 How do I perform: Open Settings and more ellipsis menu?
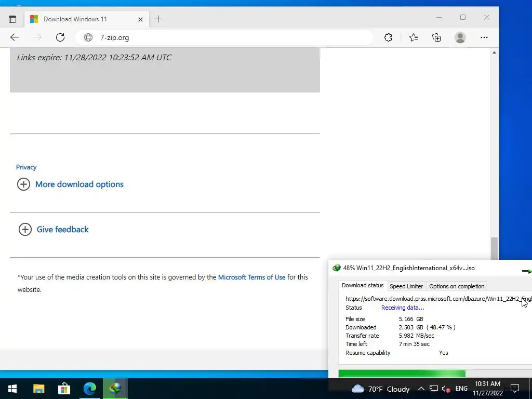coord(484,37)
